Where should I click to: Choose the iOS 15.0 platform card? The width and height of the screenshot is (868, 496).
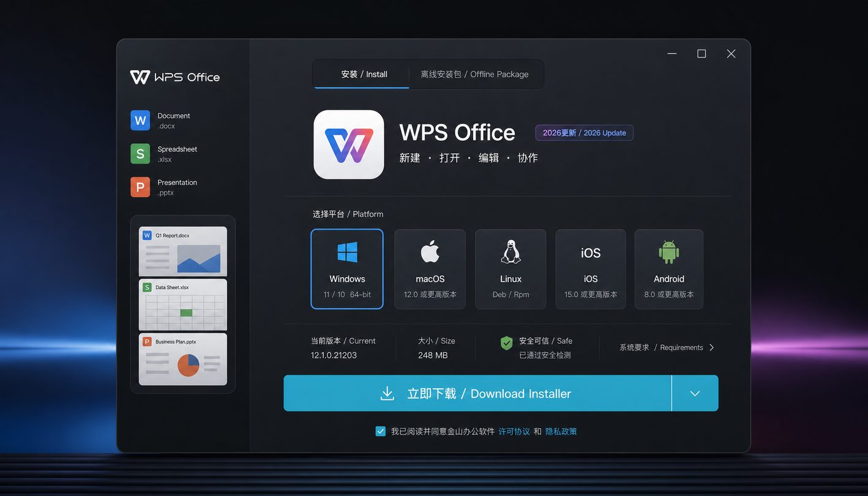591,269
